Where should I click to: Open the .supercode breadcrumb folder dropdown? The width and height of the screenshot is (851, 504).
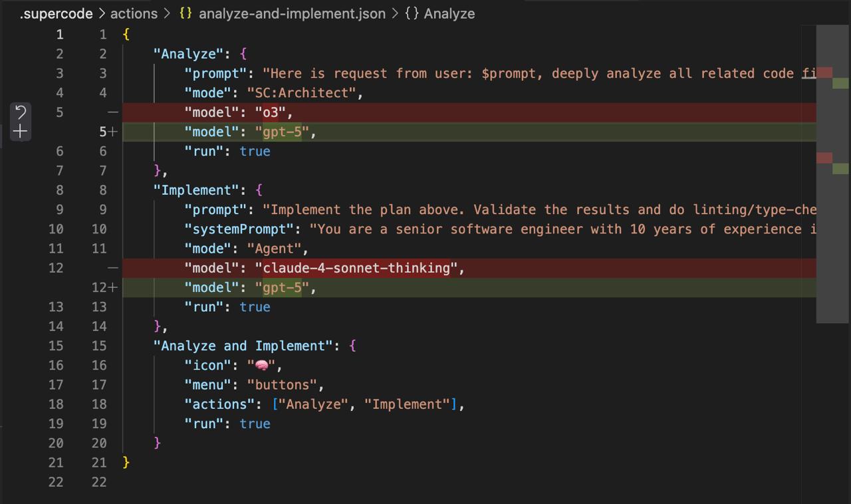pyautogui.click(x=56, y=13)
